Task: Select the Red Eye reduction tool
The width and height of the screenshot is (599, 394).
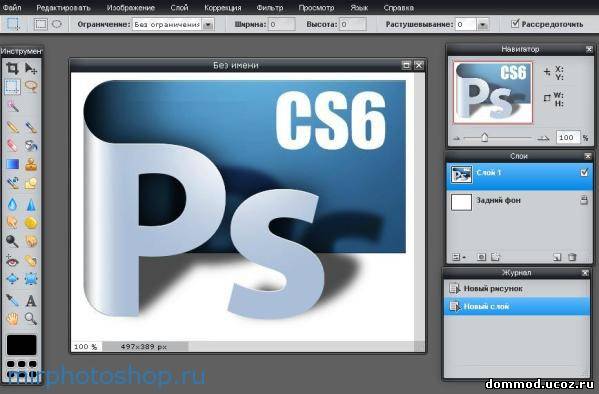Action: 13,261
